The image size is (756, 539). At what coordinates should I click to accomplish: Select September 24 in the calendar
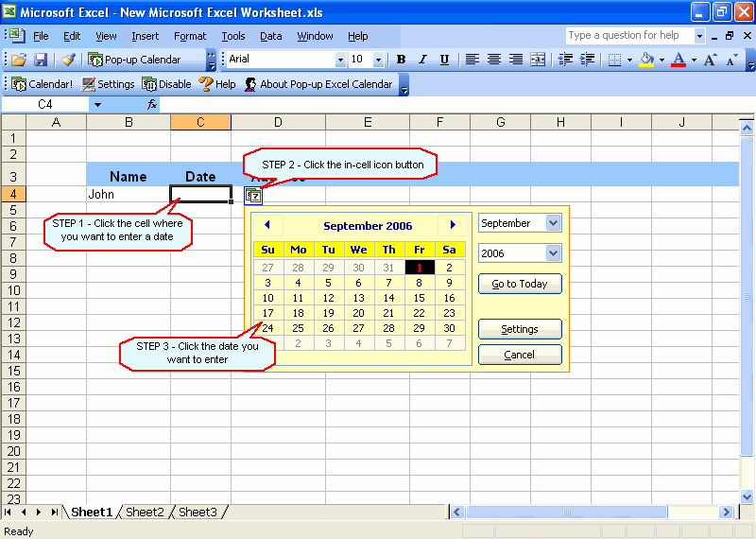click(x=268, y=329)
